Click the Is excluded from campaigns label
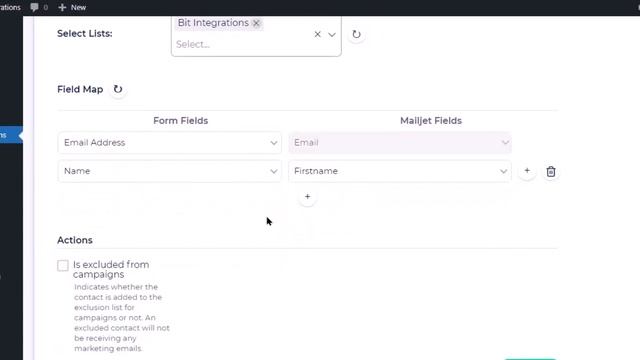 click(x=111, y=269)
